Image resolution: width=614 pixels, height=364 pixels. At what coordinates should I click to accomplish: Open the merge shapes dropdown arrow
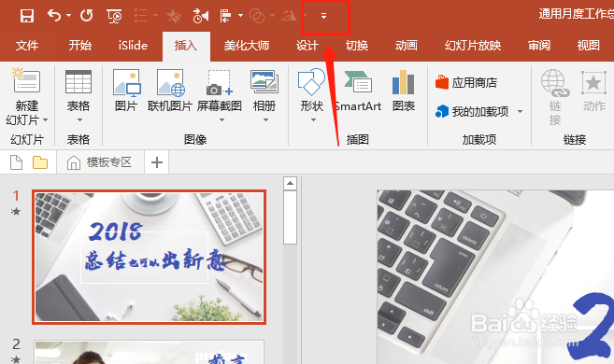[x=272, y=16]
